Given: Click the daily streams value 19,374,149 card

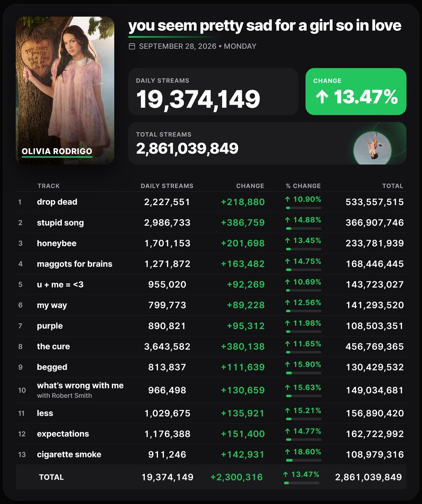Looking at the screenshot, I should click(213, 92).
